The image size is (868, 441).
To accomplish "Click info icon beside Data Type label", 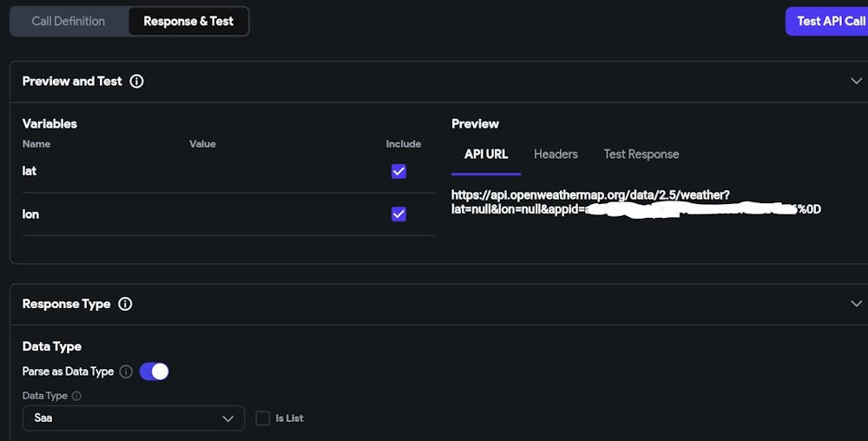I will [76, 396].
